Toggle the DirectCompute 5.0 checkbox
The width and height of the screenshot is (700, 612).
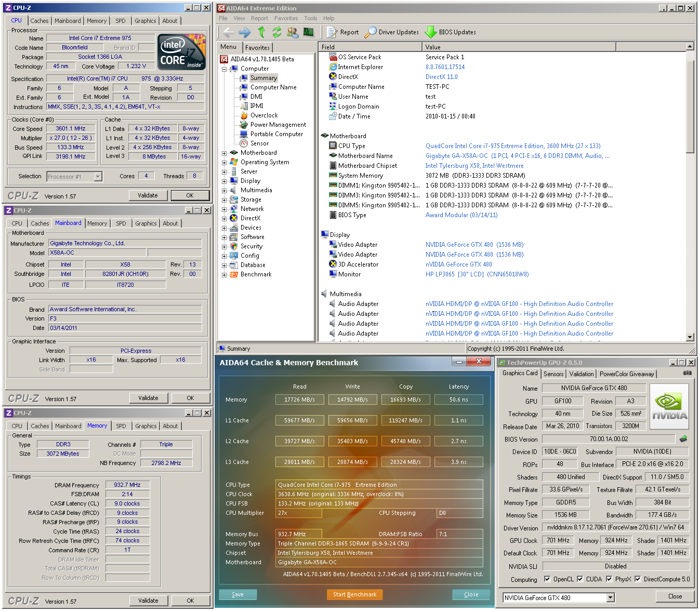click(x=638, y=579)
